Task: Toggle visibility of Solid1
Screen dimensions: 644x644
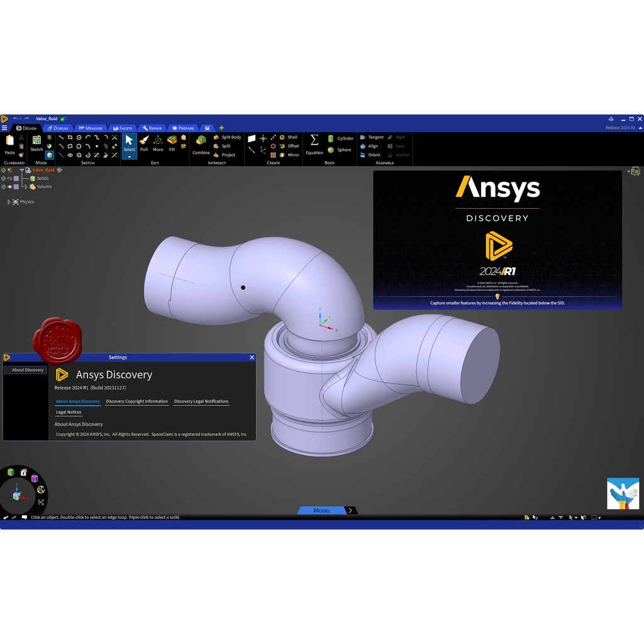Action: [x=9, y=178]
